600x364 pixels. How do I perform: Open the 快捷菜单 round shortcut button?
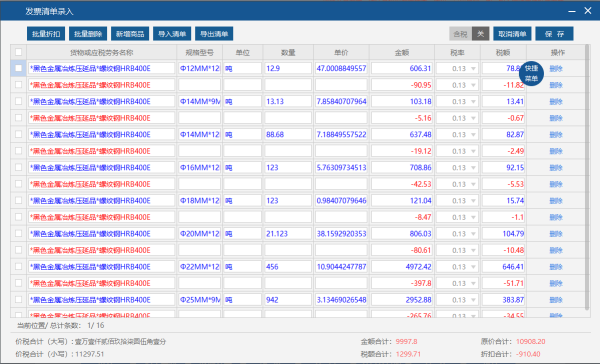(x=531, y=73)
